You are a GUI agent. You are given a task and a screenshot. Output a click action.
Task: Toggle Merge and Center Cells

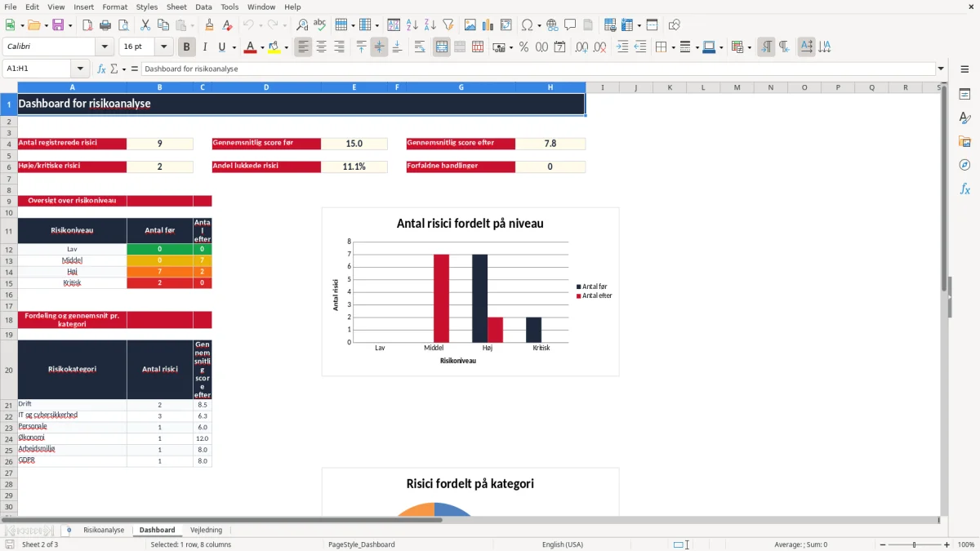442,47
